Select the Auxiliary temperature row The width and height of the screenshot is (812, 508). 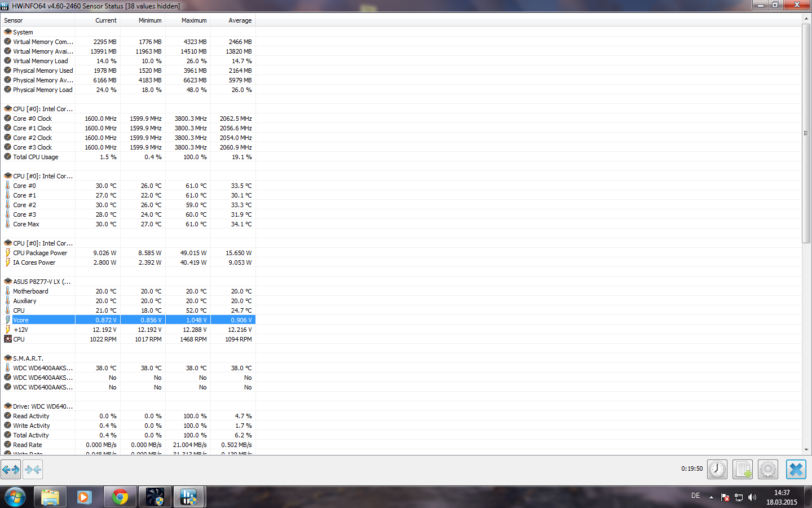click(129, 301)
